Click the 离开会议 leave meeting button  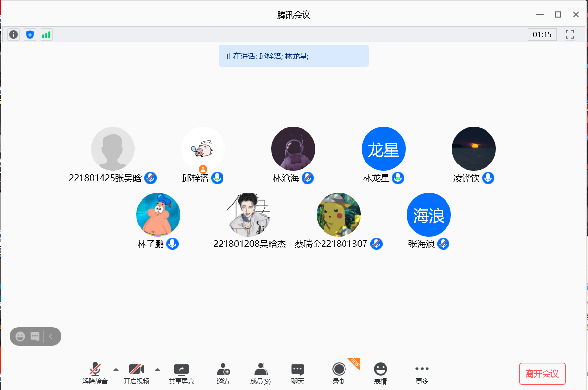tap(542, 374)
